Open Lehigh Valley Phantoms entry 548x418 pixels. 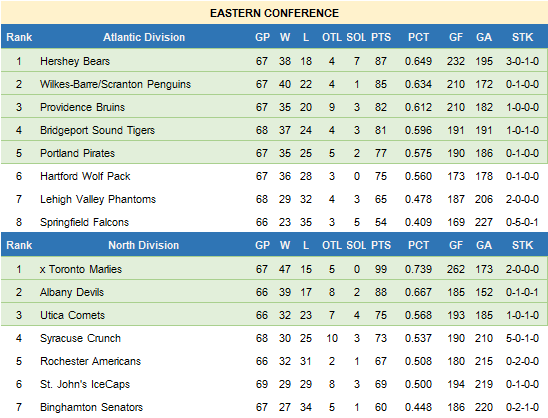tap(98, 199)
